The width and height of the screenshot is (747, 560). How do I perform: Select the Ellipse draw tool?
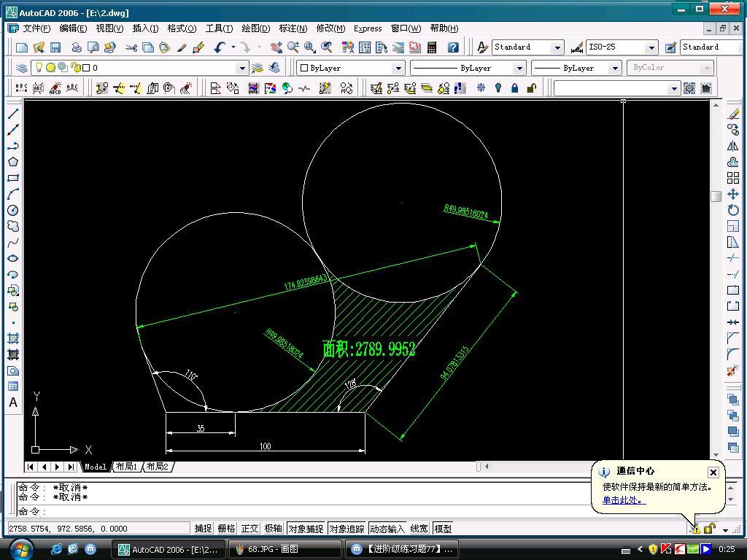coord(13,258)
